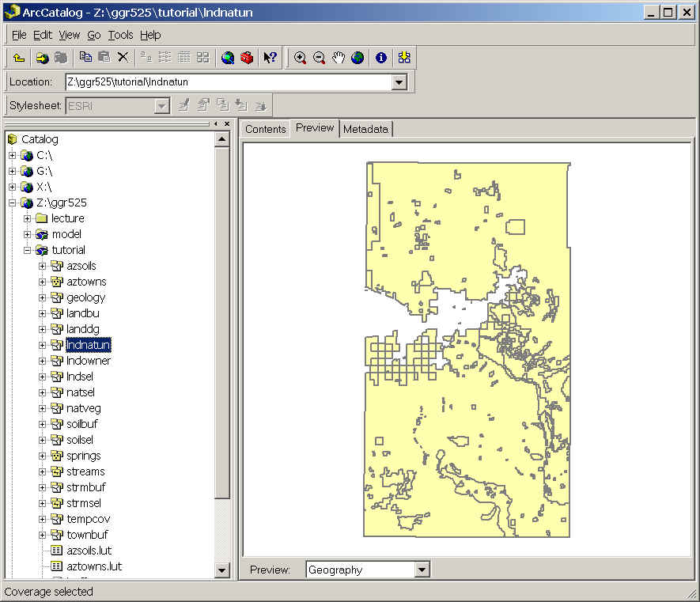700x602 pixels.
Task: Click the Up One Level toolbar icon
Action: coord(19,57)
